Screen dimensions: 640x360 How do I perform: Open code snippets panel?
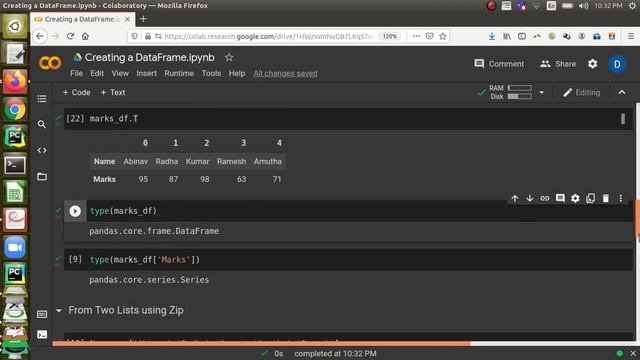tap(42, 150)
